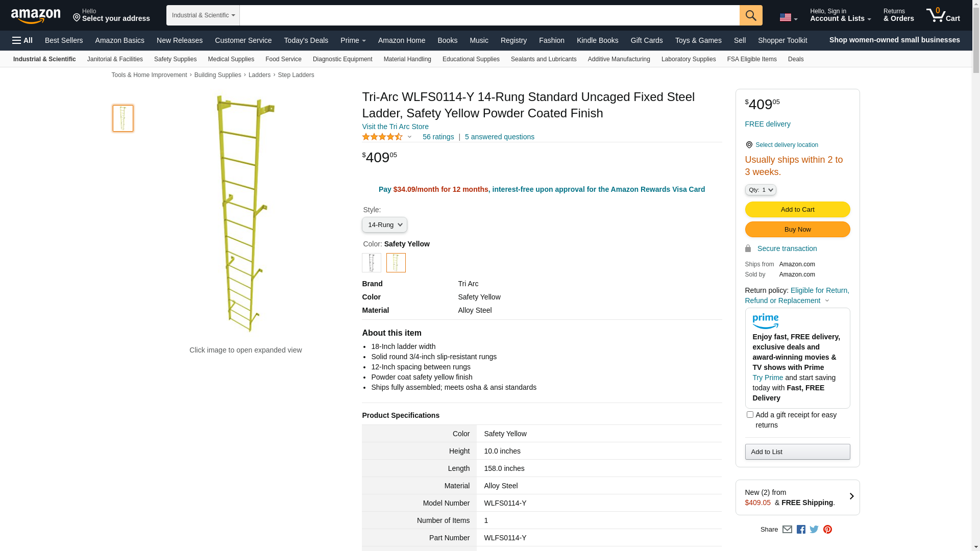Open the quantity selector dropdown

(x=761, y=190)
